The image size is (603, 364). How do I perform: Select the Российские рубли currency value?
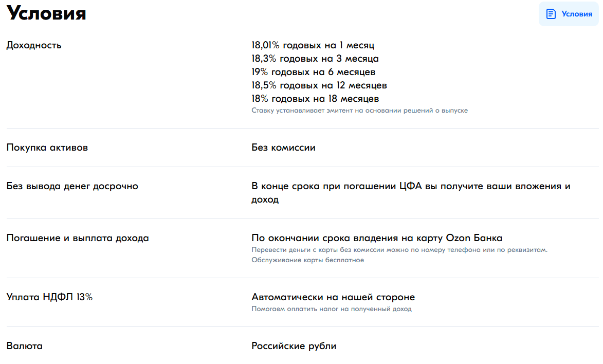tap(294, 346)
